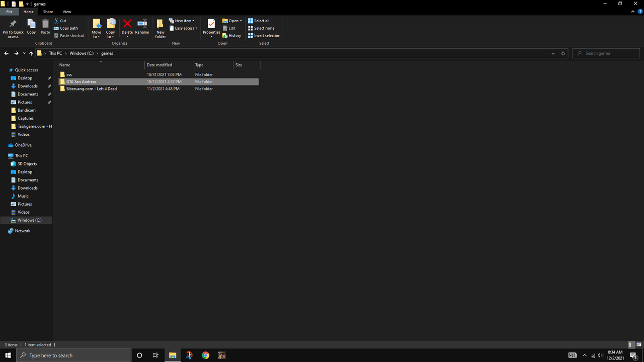This screenshot has width=644, height=362.
Task: Open 3D Objects in the sidebar
Action: point(27,164)
